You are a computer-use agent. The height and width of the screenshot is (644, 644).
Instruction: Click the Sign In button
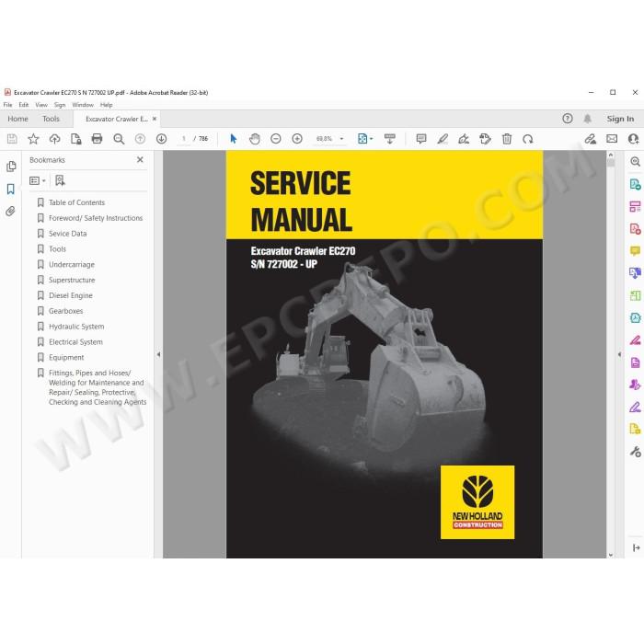point(620,119)
